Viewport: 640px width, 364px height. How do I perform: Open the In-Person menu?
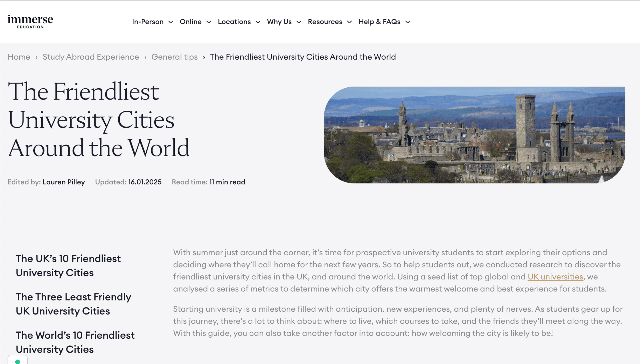(x=148, y=22)
